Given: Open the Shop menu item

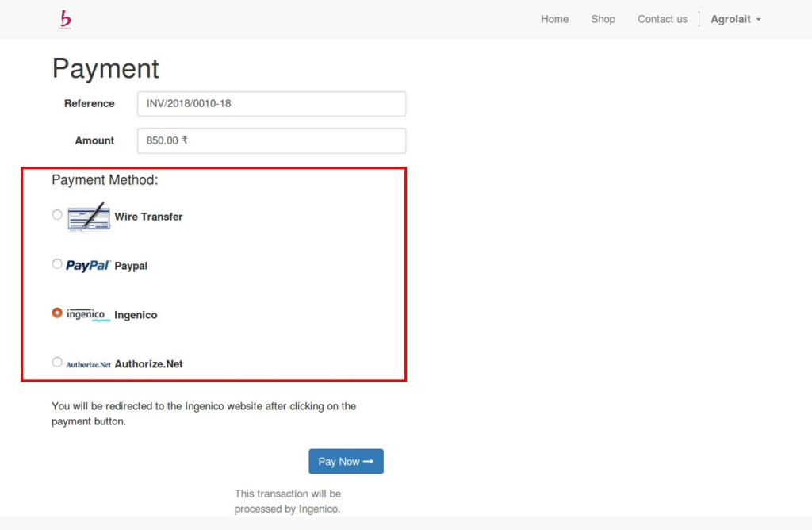Looking at the screenshot, I should tap(603, 19).
